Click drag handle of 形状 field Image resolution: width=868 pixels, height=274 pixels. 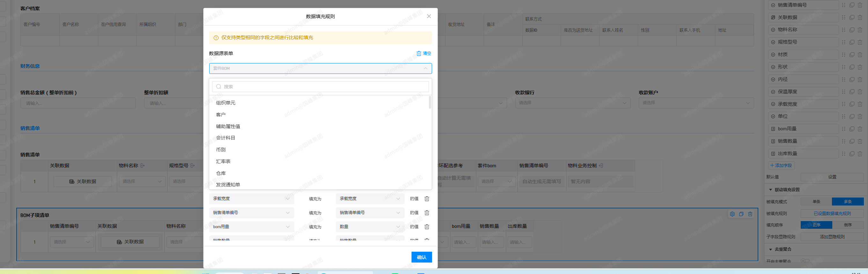click(x=843, y=67)
